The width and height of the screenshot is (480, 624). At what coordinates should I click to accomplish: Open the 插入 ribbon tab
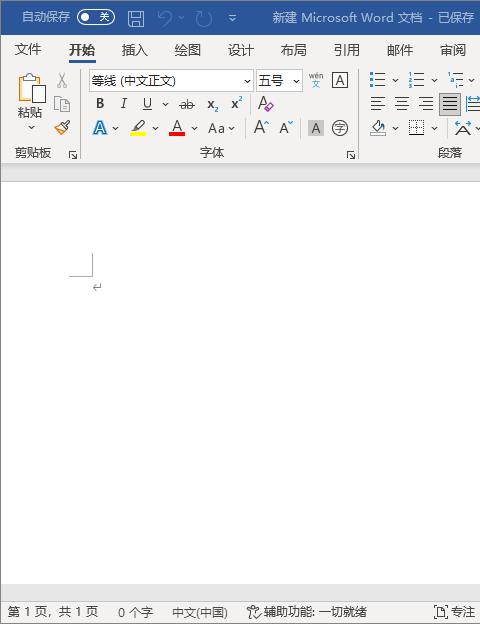click(x=135, y=50)
